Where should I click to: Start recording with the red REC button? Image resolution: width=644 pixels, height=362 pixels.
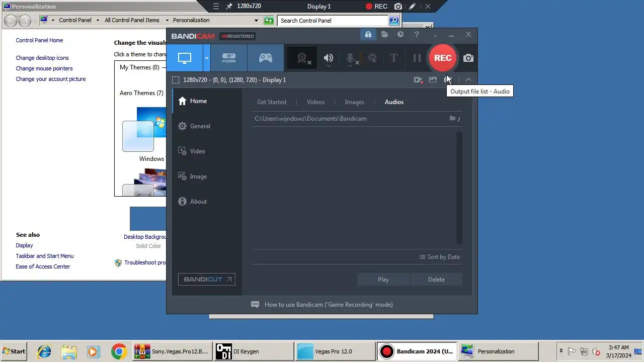pos(443,58)
